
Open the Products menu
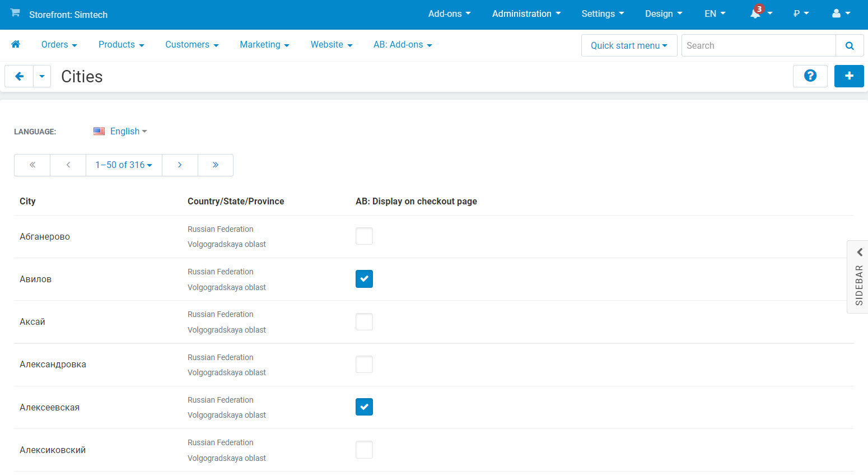(x=121, y=45)
